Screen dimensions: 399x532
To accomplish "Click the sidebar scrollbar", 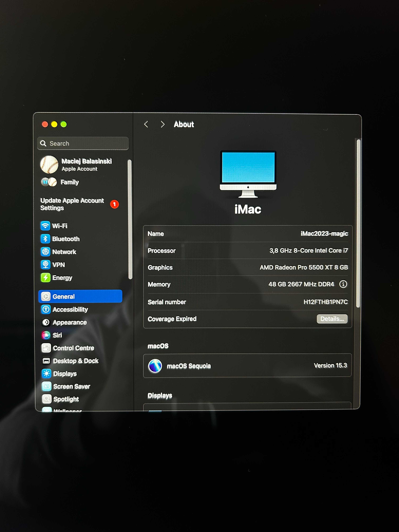I will click(130, 219).
